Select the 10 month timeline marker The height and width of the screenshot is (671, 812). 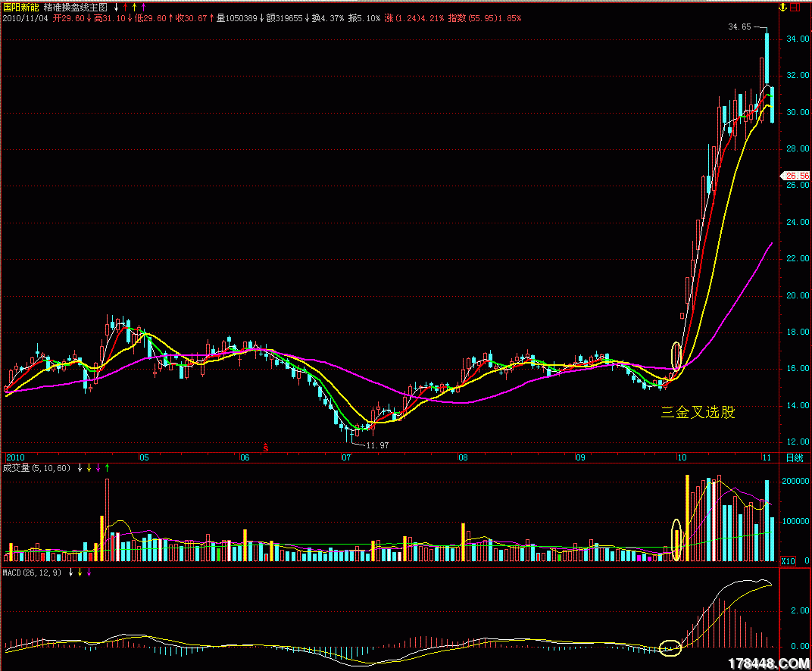[x=682, y=457]
